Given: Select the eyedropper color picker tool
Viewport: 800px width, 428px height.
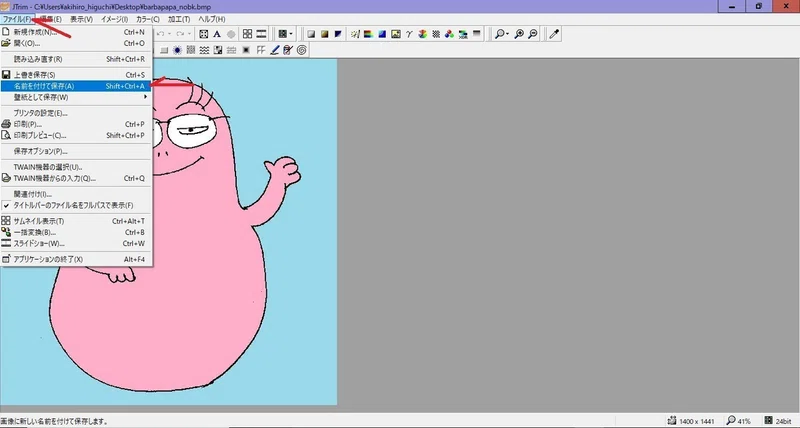Looking at the screenshot, I should pos(554,34).
